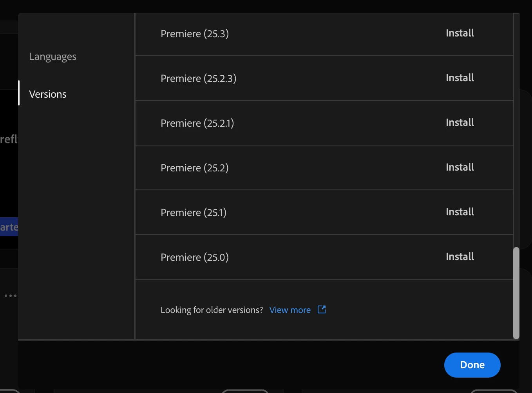Install Premiere version 25.3
532x393 pixels.
[460, 33]
